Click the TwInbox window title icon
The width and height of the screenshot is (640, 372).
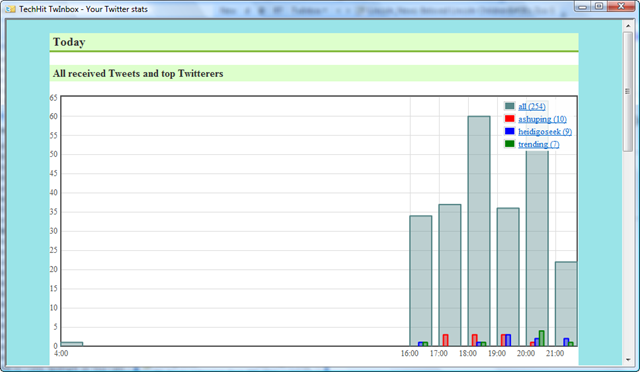11,9
